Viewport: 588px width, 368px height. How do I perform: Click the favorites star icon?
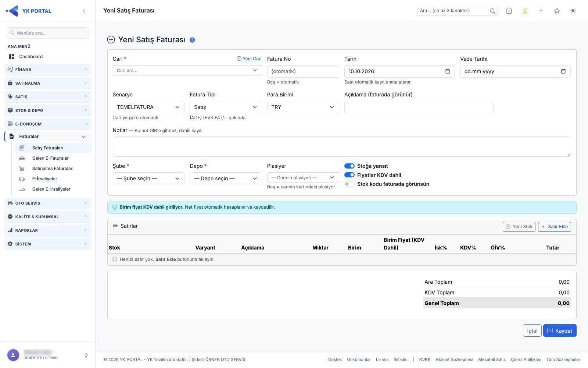coord(557,11)
